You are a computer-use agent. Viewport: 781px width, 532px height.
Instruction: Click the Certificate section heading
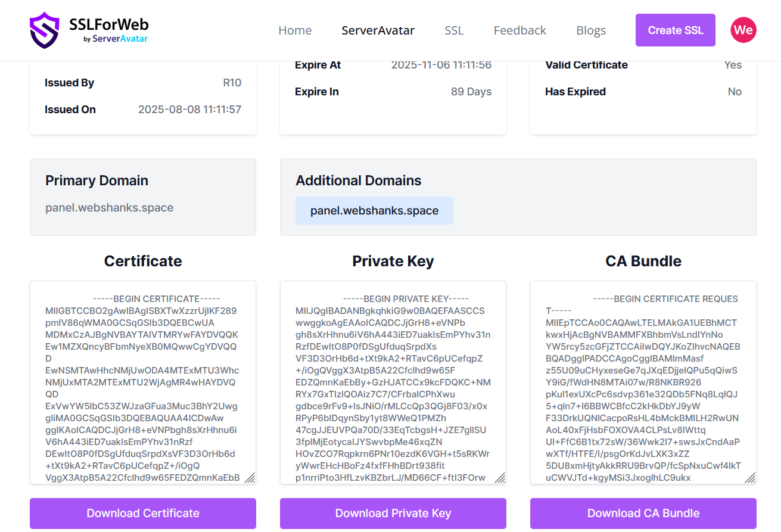click(143, 261)
